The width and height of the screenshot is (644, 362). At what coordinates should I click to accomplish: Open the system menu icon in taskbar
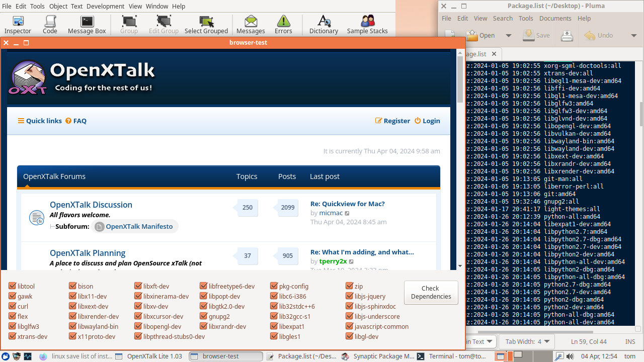click(6, 356)
